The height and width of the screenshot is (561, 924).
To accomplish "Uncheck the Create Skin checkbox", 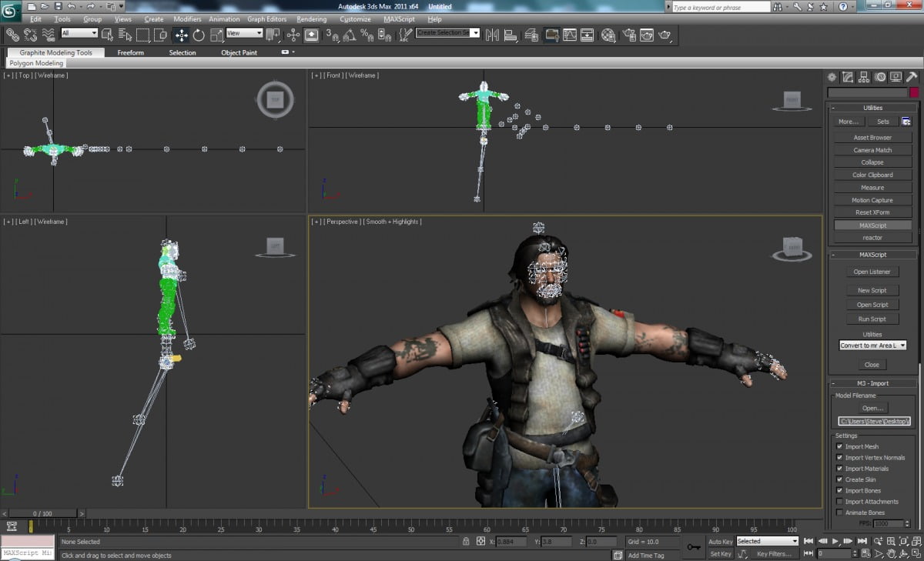I will coord(839,479).
